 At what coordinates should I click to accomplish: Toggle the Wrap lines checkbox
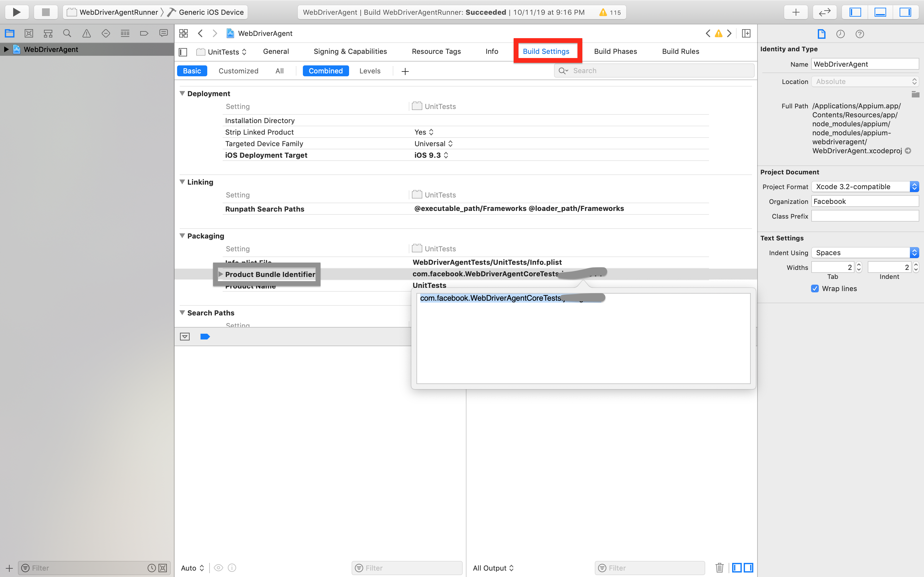815,288
